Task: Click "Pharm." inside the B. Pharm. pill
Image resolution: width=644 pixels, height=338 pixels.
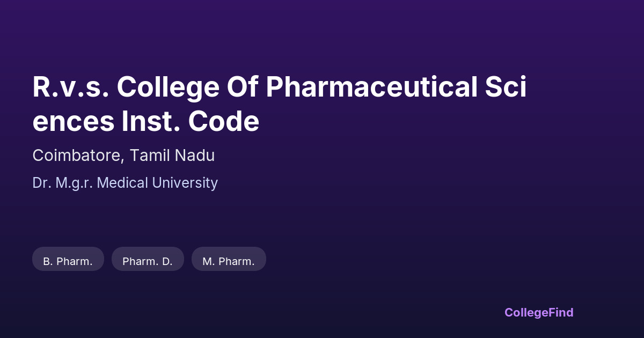Action: point(75,262)
